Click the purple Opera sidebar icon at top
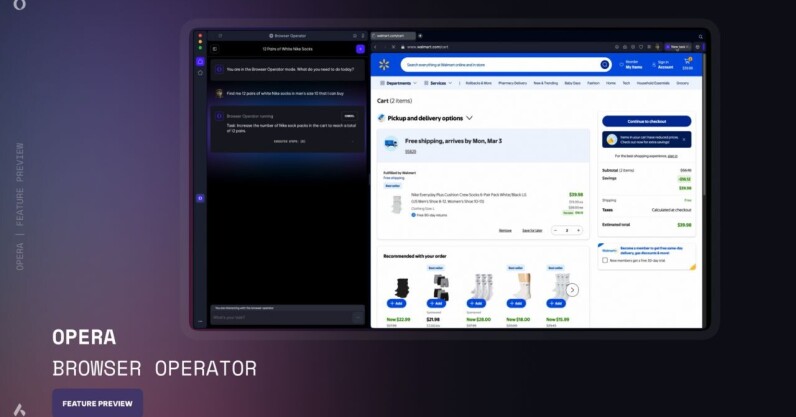 point(200,62)
